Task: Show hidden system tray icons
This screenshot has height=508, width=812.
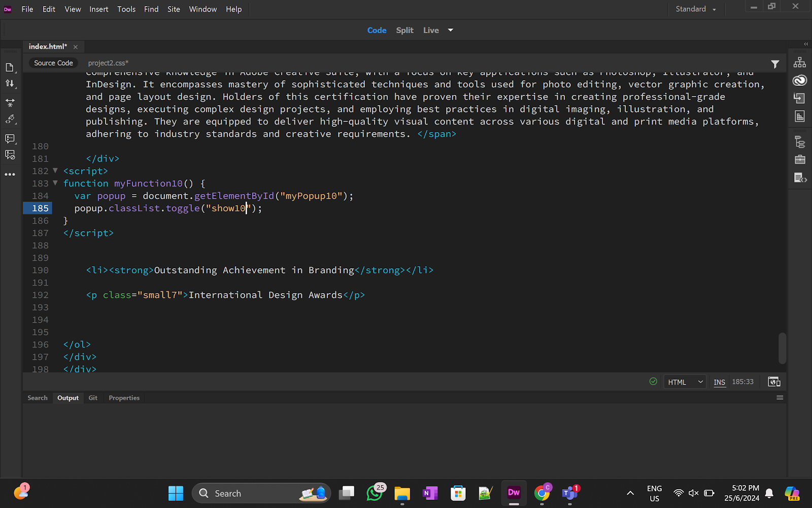Action: click(x=630, y=493)
